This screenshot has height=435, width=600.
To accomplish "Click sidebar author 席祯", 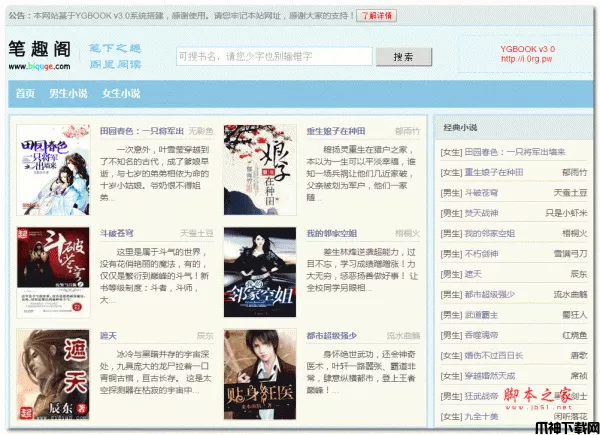I will pyautogui.click(x=579, y=376).
